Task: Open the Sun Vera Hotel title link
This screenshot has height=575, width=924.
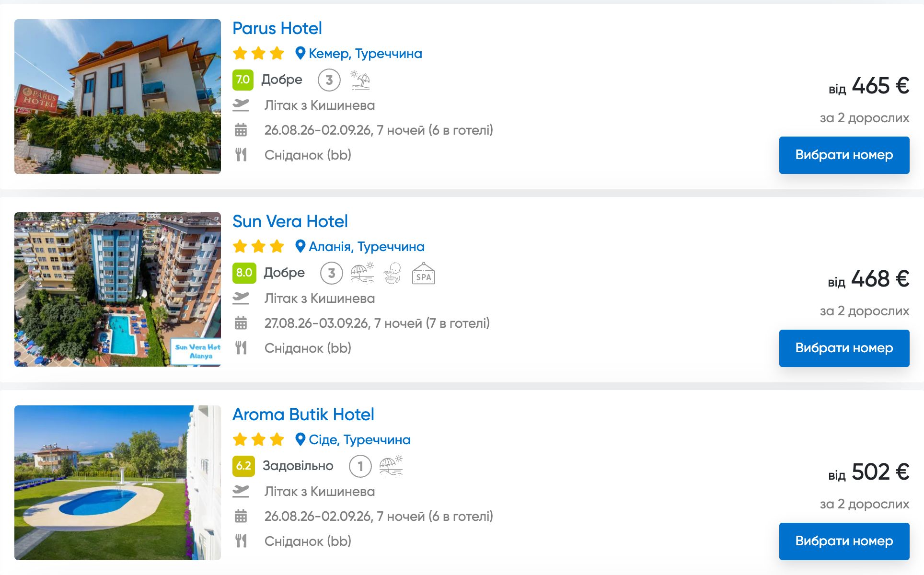Action: [x=290, y=221]
